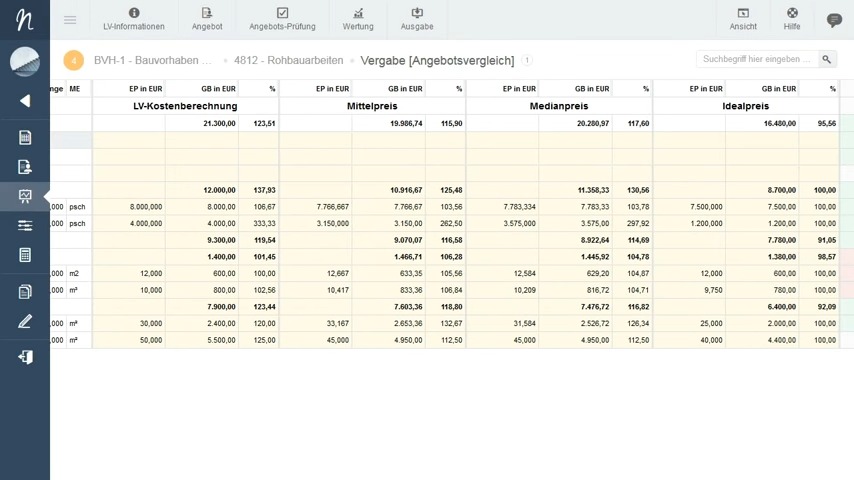Expand the Ansicht view options
The image size is (854, 480).
pos(743,19)
